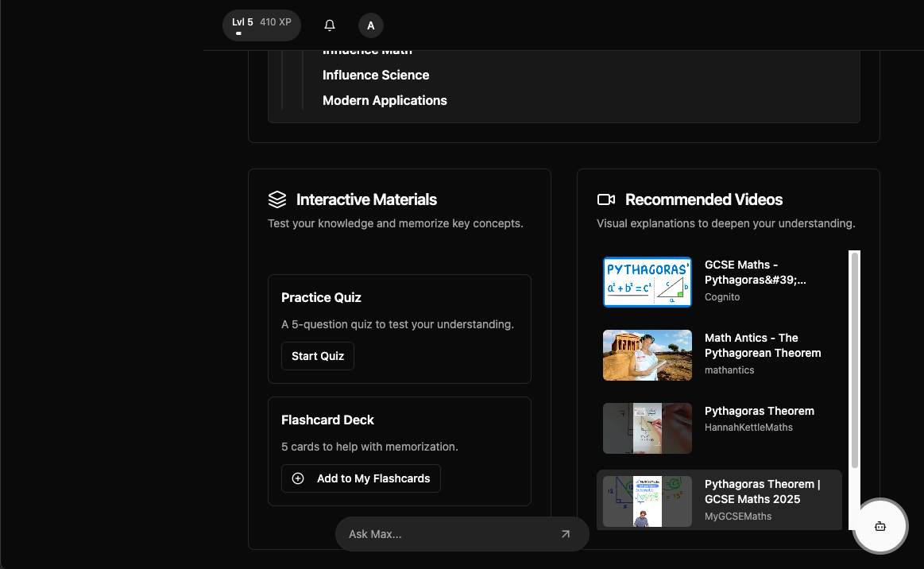Viewport: 924px width, 569px height.
Task: Focus the Ask Max input field
Action: (462, 533)
